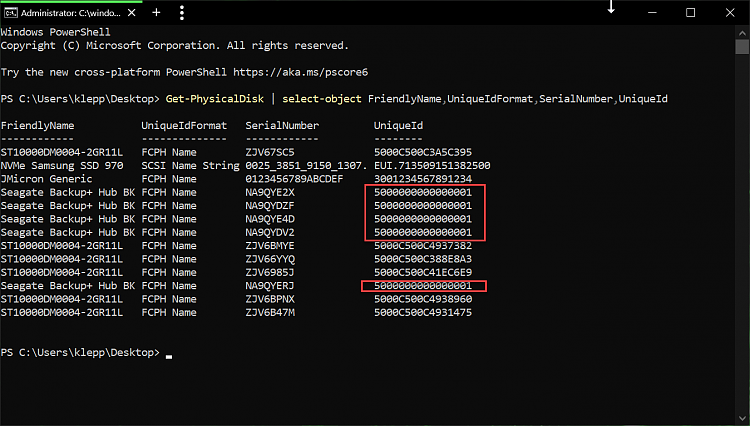Click serial number NA9QYERJ

(x=270, y=286)
